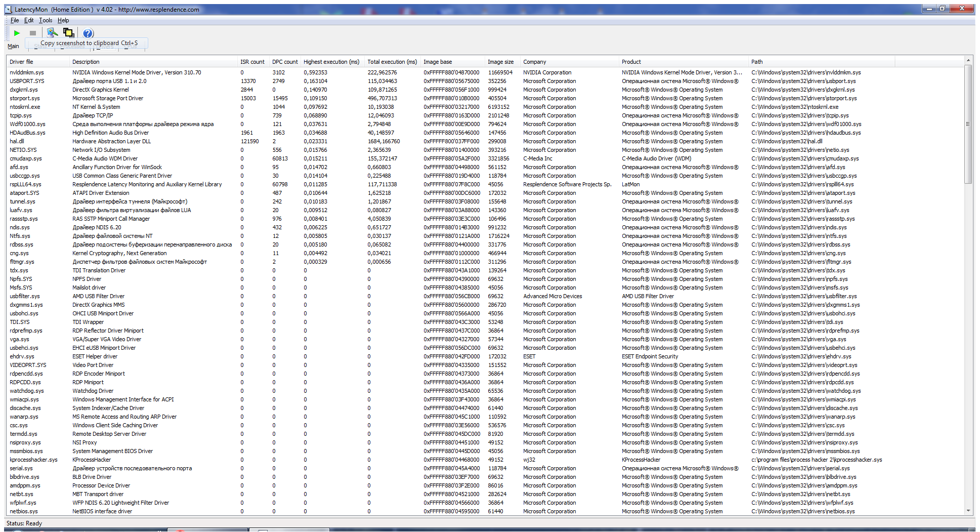Screen dimensions: 980x532
Task: Click the LatencyMon app icon in the title bar
Action: (x=8, y=9)
